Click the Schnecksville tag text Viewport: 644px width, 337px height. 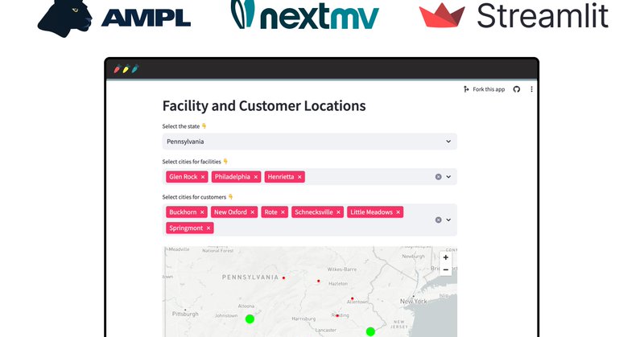click(314, 212)
